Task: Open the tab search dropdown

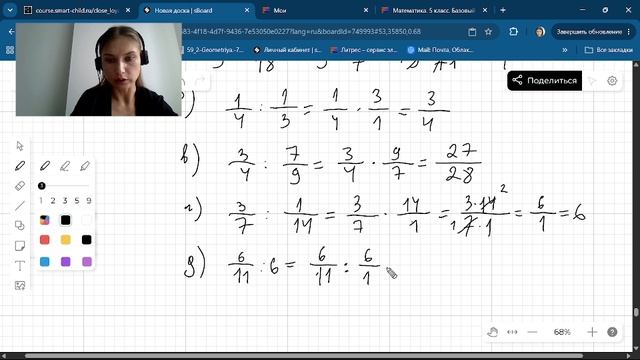Action: [9, 10]
